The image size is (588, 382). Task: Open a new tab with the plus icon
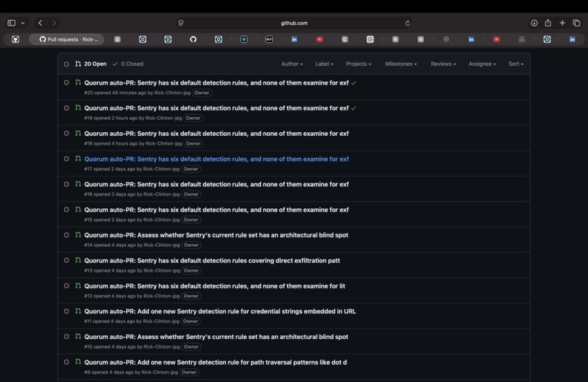pos(562,23)
